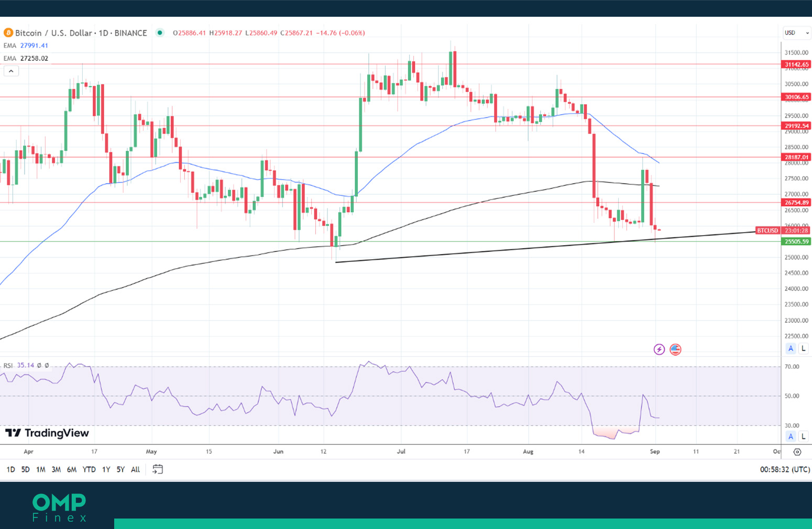Click the green market status dot
The height and width of the screenshot is (529, 812).
coord(160,32)
